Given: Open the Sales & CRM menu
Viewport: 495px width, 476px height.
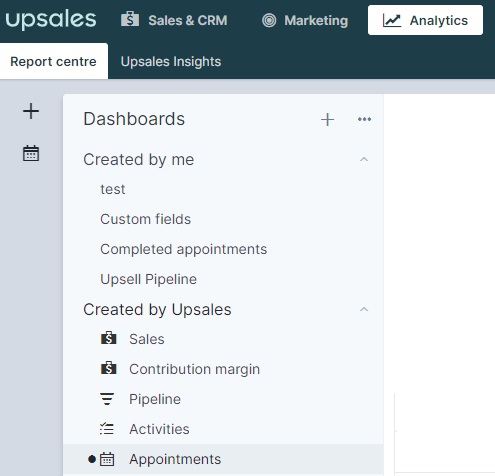Looking at the screenshot, I should (174, 20).
